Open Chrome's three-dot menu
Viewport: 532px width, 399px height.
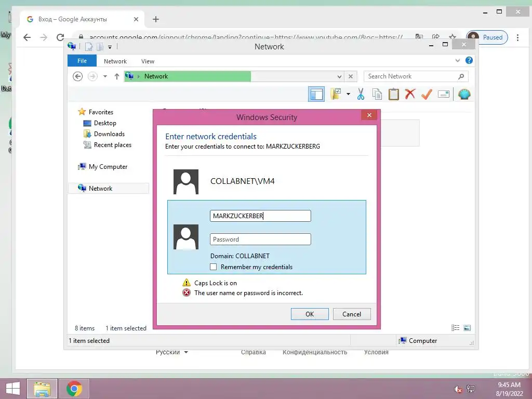click(517, 37)
